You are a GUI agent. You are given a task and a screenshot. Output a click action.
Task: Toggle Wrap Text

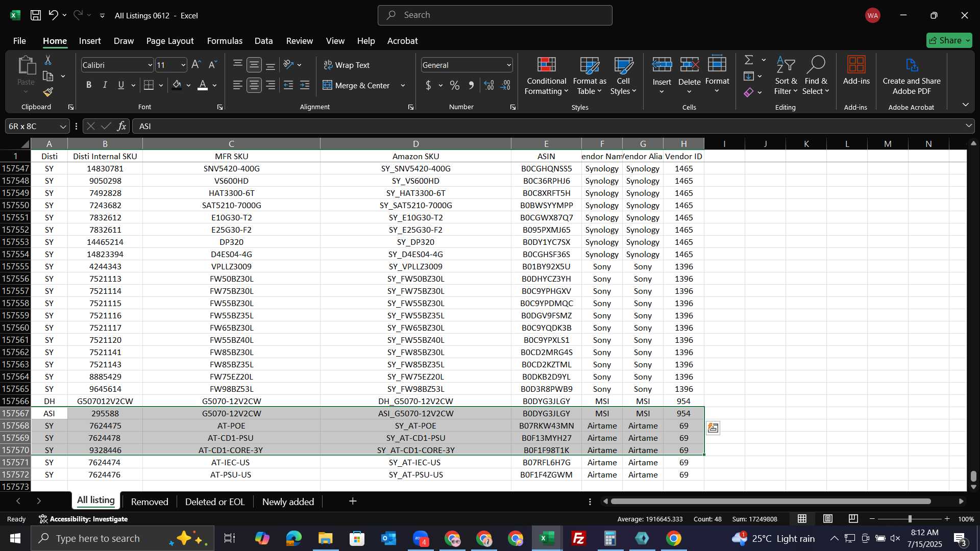click(347, 65)
